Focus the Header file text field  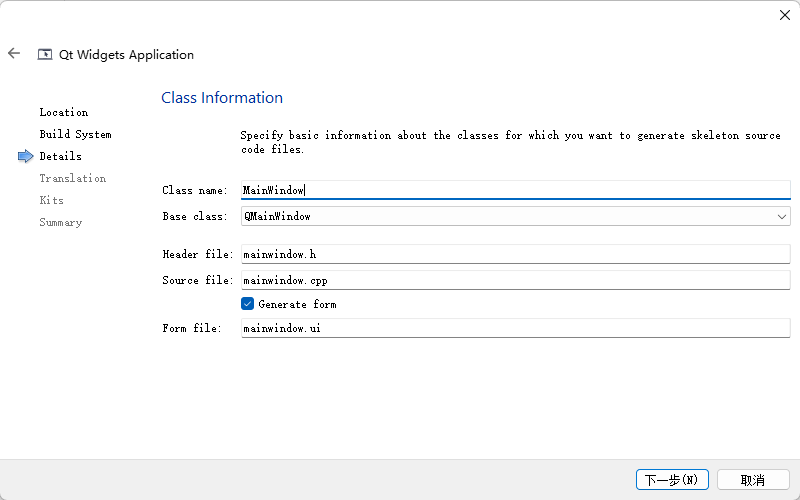(515, 255)
